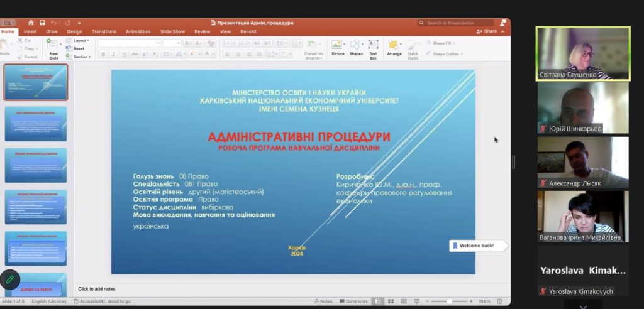644x309 pixels.
Task: Switch to the Draw tab
Action: tap(52, 31)
